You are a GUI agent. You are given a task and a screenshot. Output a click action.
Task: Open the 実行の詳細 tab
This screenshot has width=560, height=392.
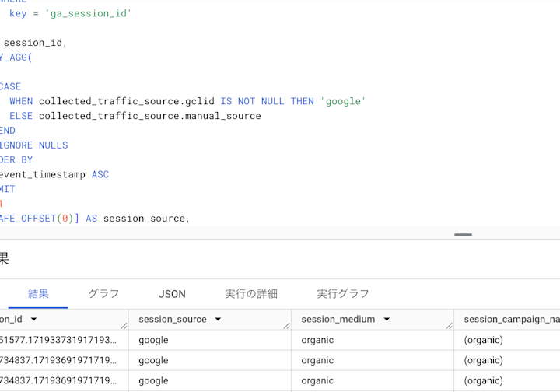tap(251, 294)
